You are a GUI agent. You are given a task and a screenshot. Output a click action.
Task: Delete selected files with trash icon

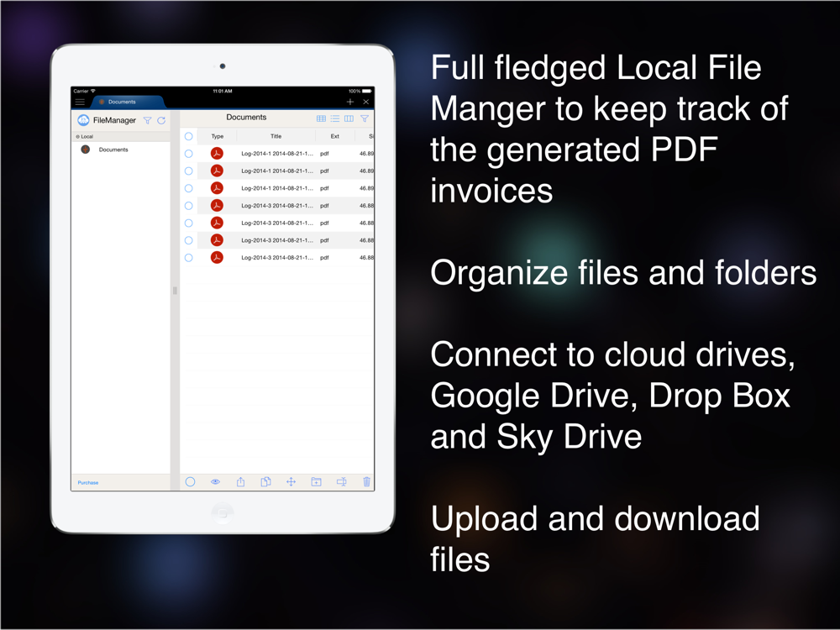pyautogui.click(x=366, y=481)
